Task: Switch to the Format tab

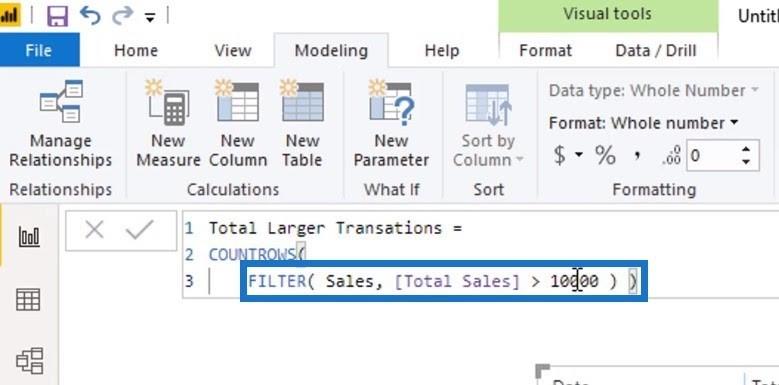Action: (x=545, y=51)
